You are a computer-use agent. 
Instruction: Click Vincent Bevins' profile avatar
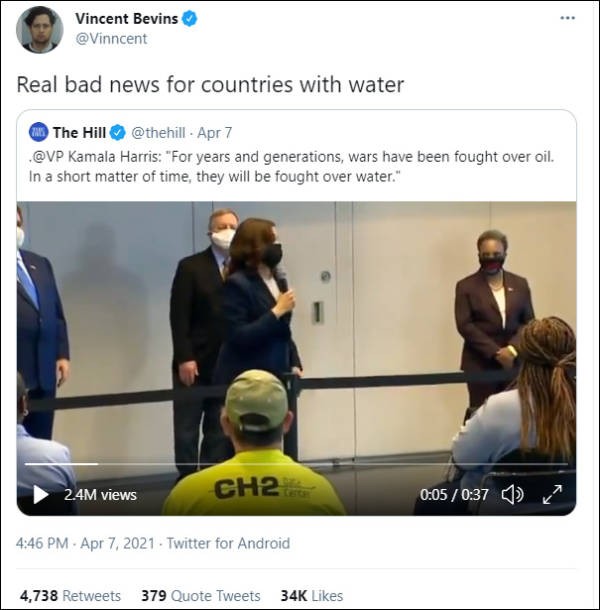[x=40, y=29]
